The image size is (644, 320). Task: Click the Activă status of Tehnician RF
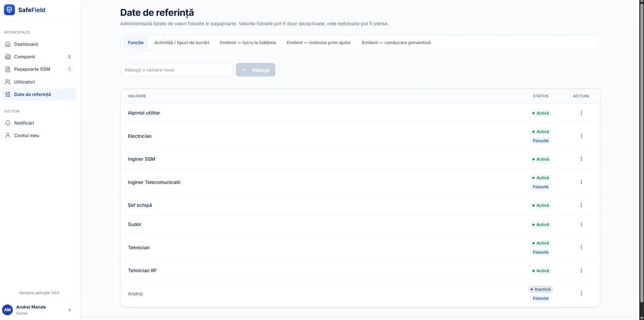point(541,271)
